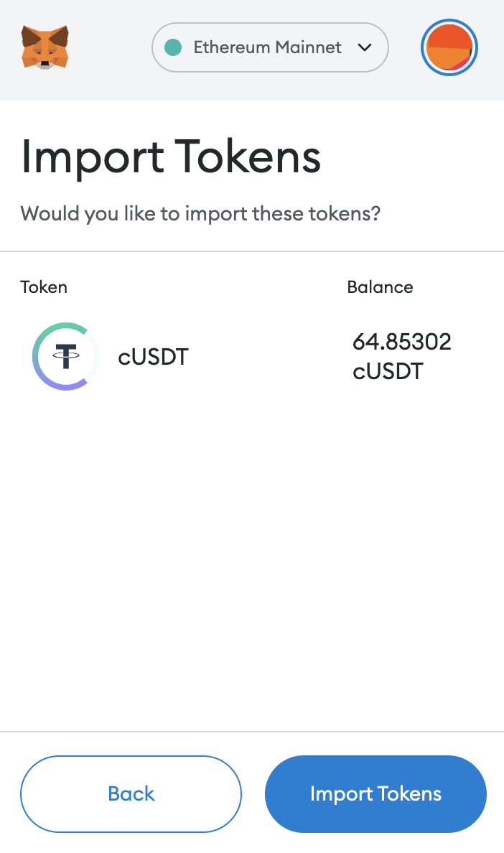
Task: Select the Token column header
Action: 43,287
